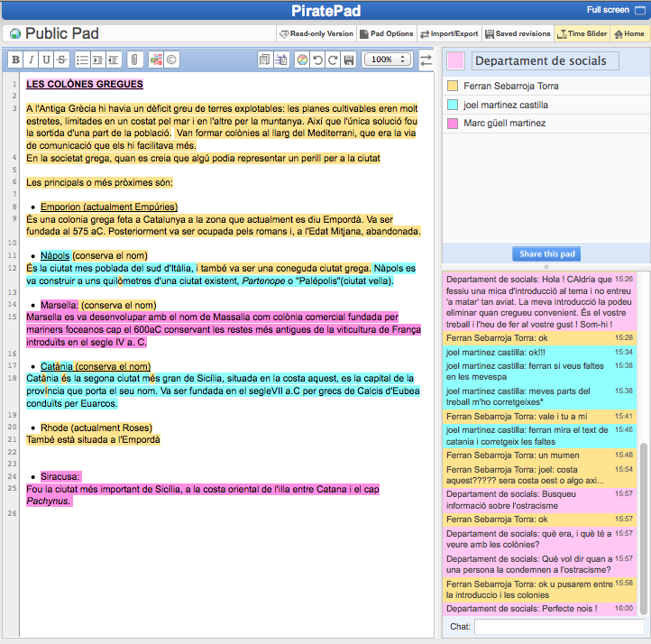Click the underlined word Nàpols in bullet
The height and width of the screenshot is (644, 651).
point(55,256)
